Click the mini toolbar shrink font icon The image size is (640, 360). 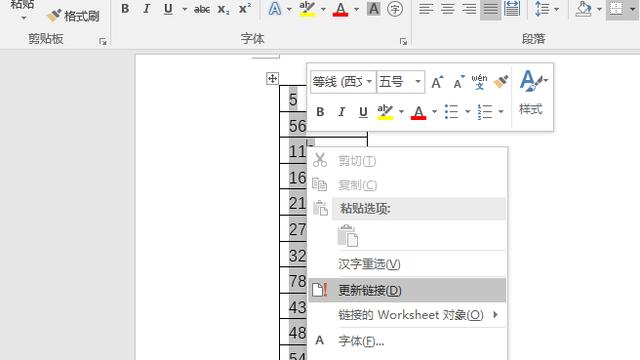click(x=459, y=82)
